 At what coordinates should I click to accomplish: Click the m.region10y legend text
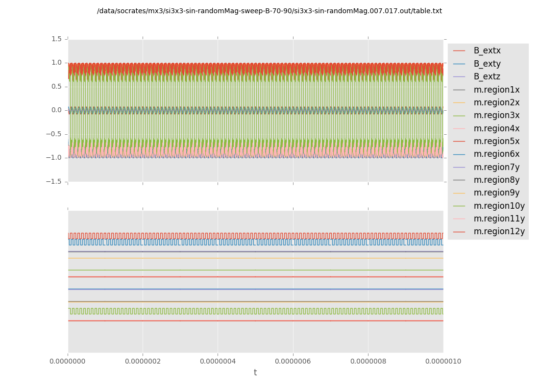click(x=499, y=206)
